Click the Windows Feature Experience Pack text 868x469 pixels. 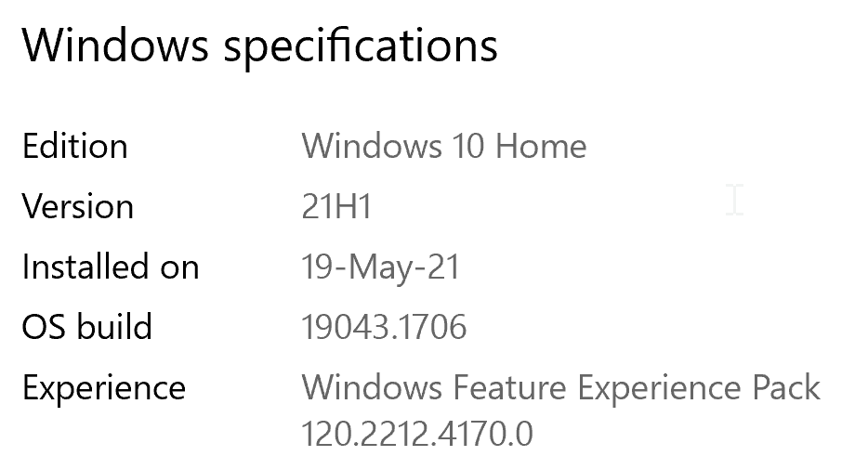coord(560,387)
